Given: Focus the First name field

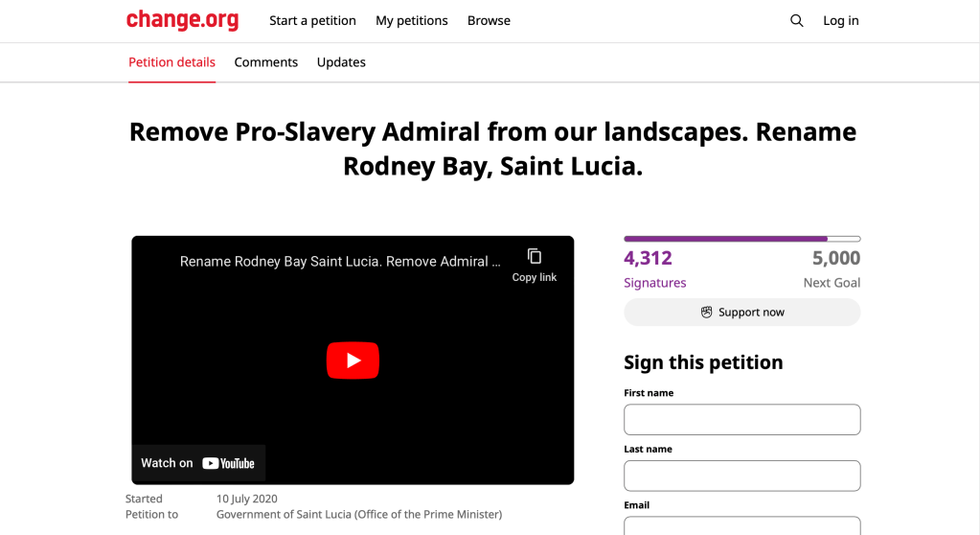Looking at the screenshot, I should pos(741,420).
